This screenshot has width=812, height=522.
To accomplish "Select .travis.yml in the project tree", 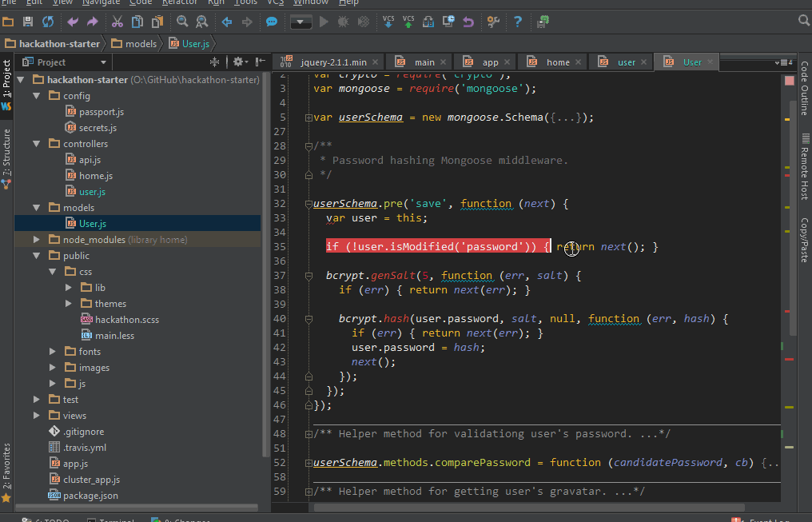I will pos(85,448).
